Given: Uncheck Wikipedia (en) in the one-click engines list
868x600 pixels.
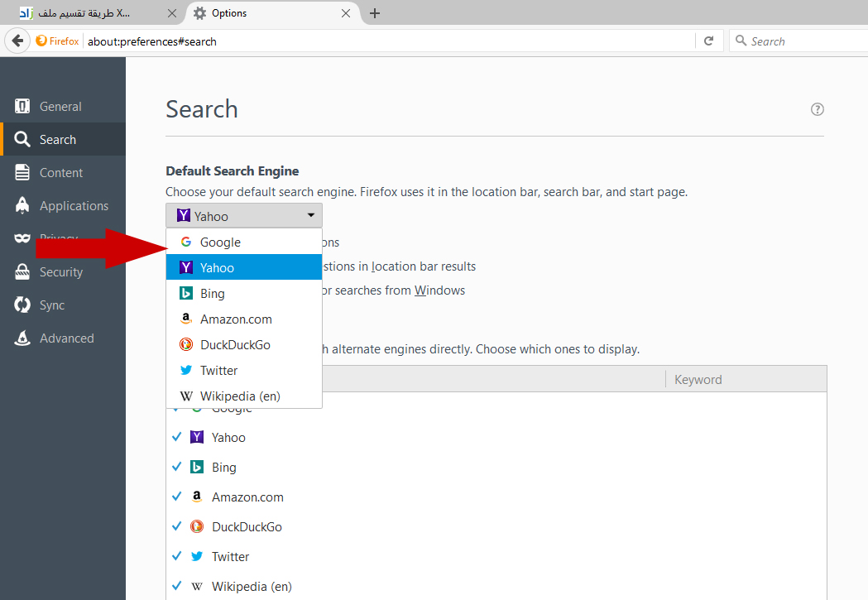Looking at the screenshot, I should click(x=176, y=586).
